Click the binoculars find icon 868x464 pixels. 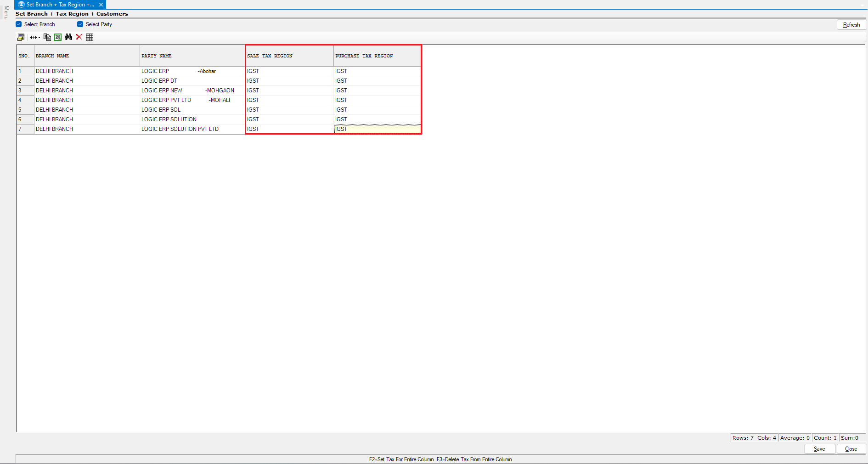68,37
